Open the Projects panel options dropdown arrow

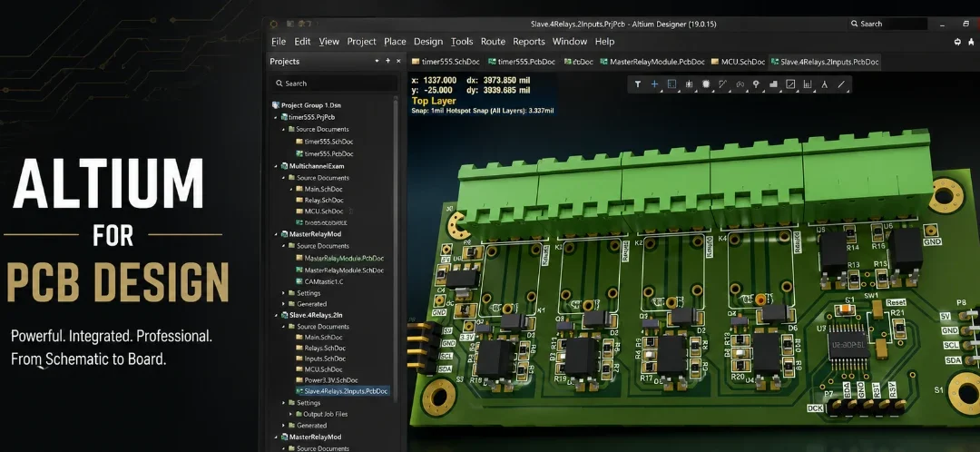coord(377,61)
